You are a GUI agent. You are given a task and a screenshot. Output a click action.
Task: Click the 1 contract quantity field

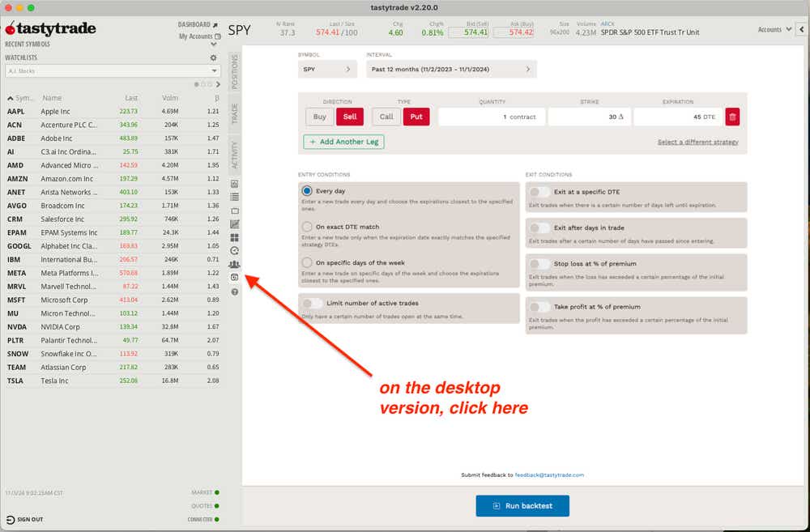492,117
